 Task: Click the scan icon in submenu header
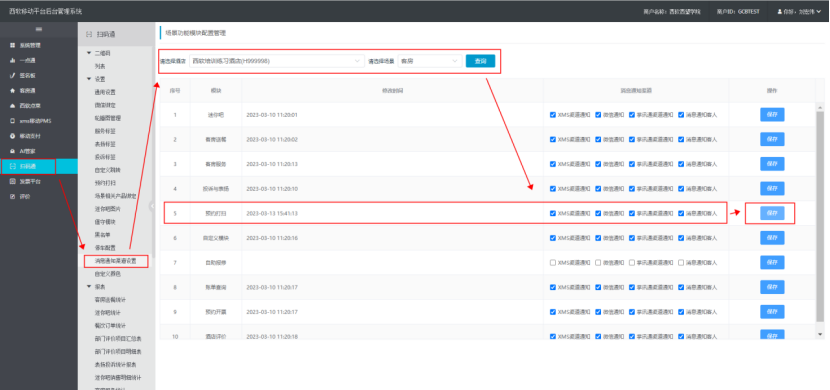(x=88, y=34)
